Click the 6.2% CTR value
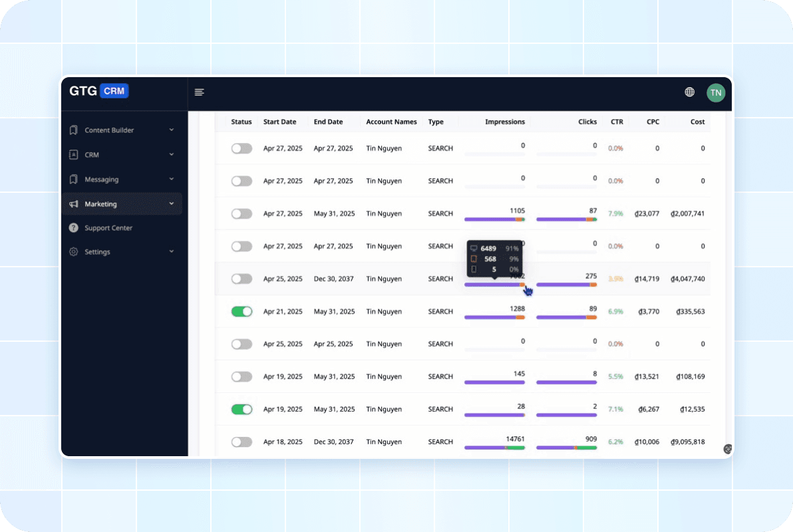 coord(615,442)
